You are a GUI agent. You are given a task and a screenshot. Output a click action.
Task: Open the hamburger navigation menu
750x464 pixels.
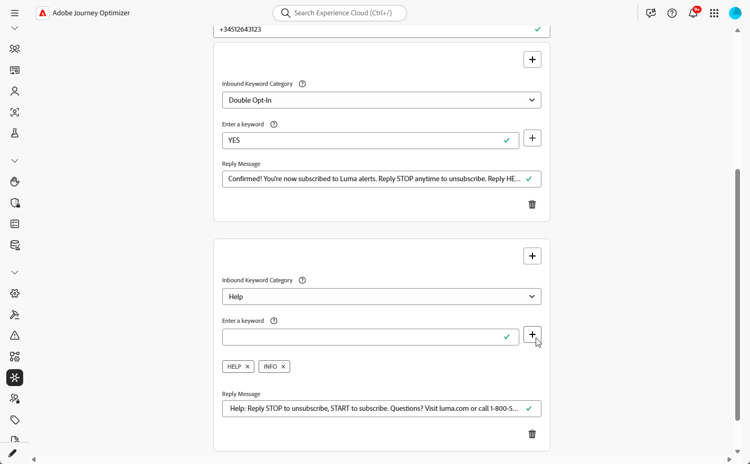tap(14, 13)
